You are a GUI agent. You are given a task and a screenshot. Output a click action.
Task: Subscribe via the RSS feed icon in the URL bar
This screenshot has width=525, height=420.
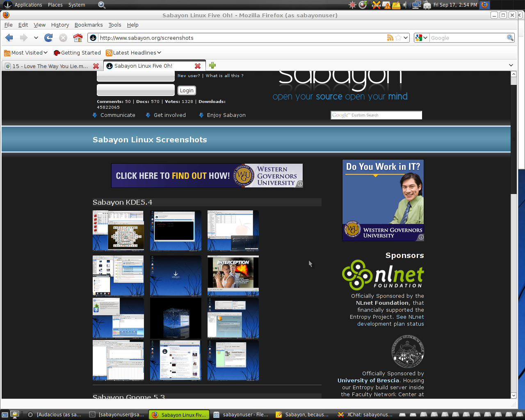pyautogui.click(x=390, y=38)
